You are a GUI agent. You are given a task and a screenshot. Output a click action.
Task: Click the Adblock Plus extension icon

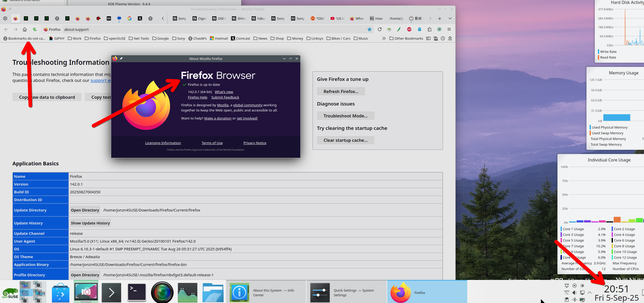409,29
